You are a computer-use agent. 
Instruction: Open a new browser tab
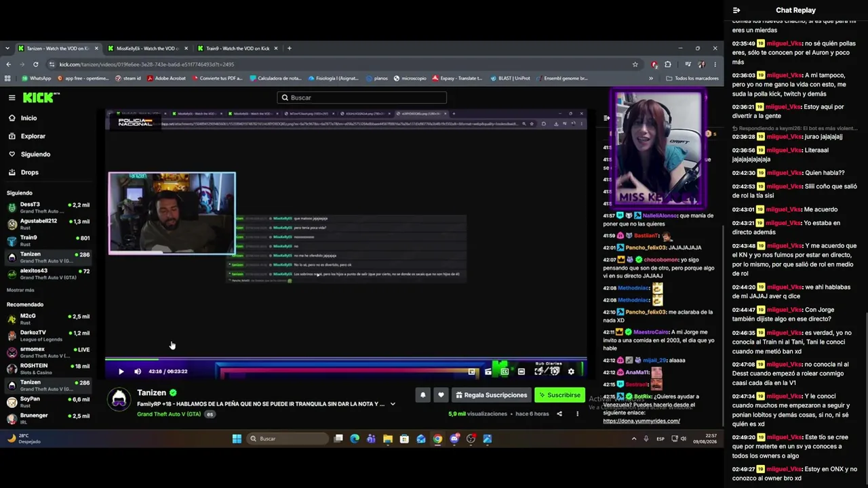[x=290, y=48]
